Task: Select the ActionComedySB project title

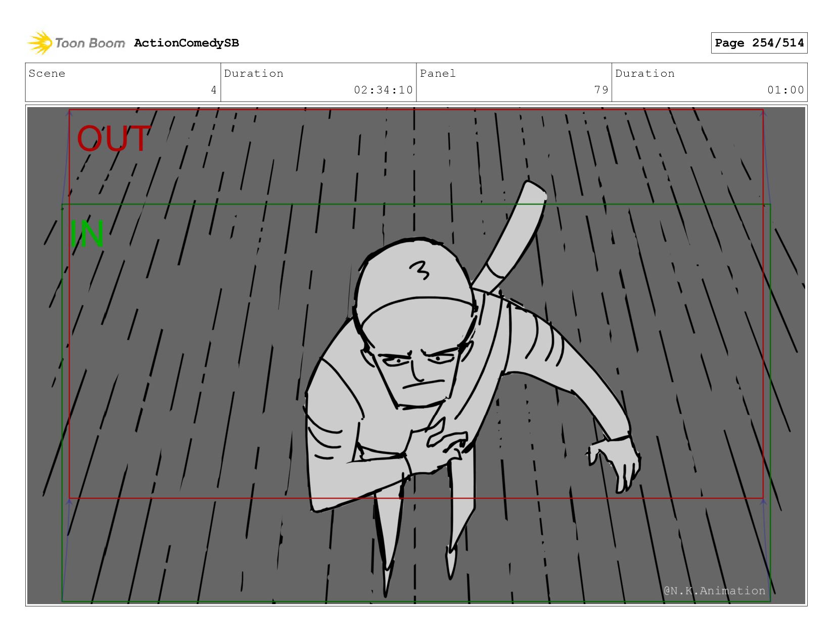Action: tap(187, 43)
